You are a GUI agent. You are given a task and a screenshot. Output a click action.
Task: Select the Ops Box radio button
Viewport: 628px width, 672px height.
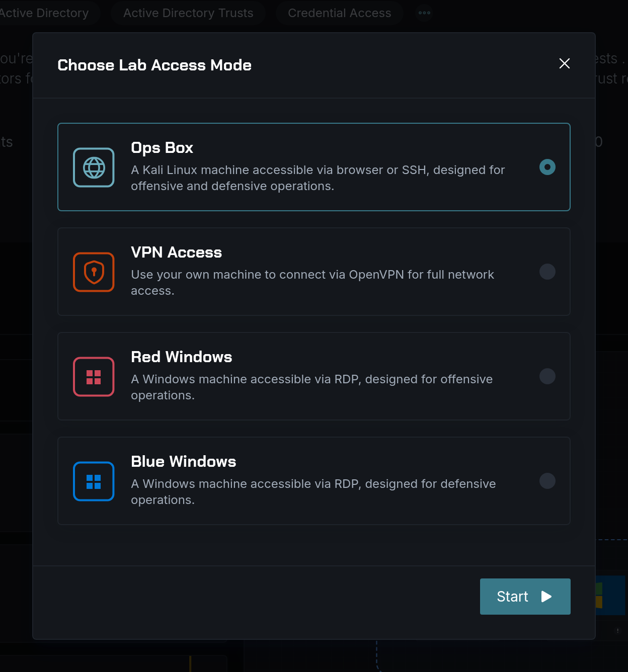point(547,167)
